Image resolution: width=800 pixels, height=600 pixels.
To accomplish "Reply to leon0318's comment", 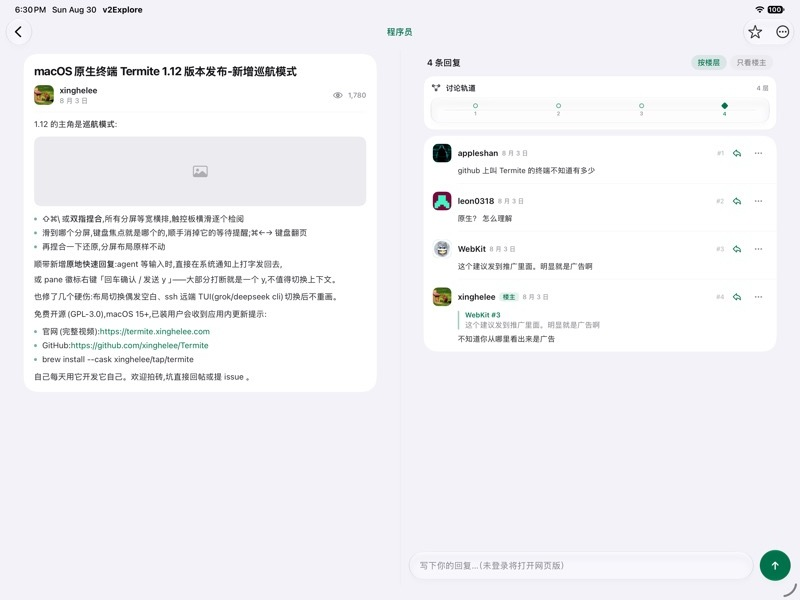I will coord(737,201).
